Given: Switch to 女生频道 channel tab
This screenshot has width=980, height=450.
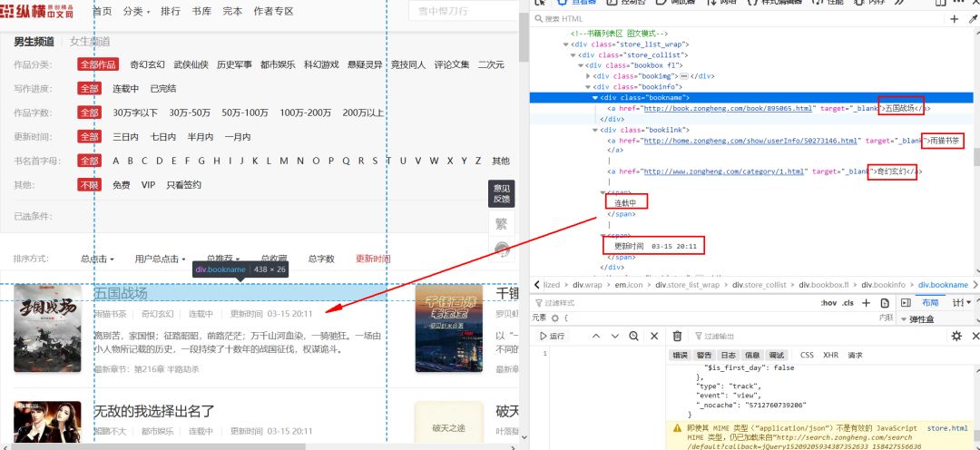Looking at the screenshot, I should point(90,42).
